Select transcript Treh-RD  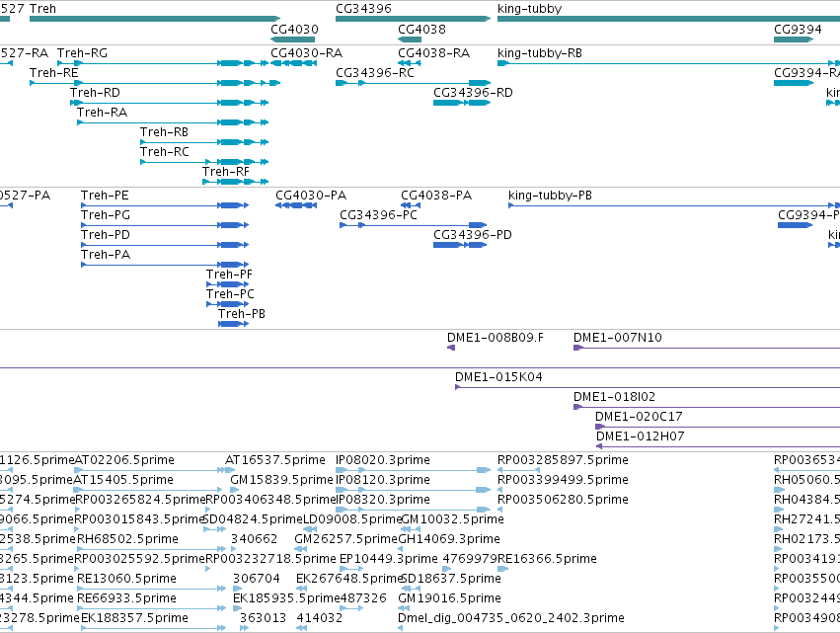[170, 103]
